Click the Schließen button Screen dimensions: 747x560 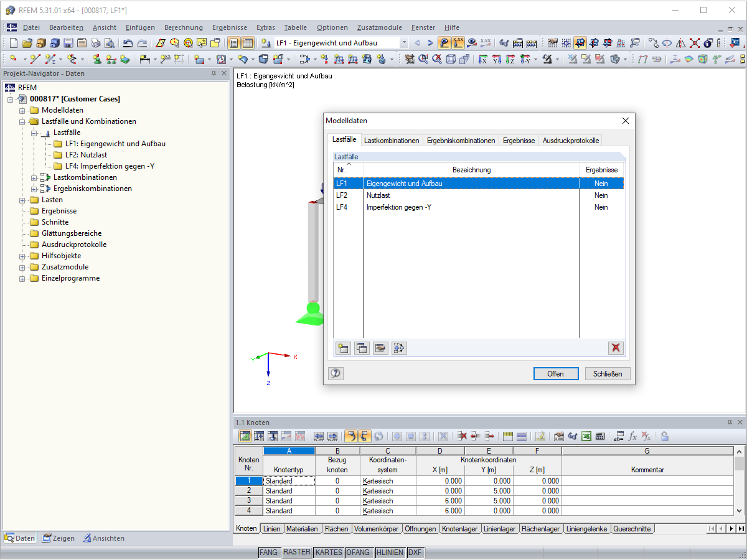(x=608, y=373)
